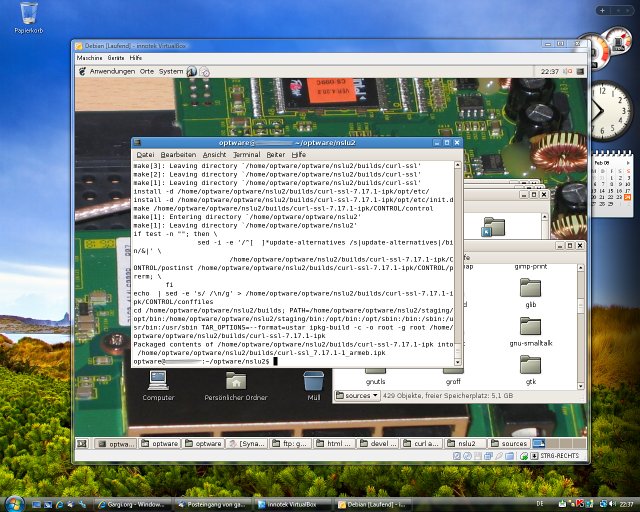Image resolution: width=640 pixels, height=512 pixels.
Task: Activate Posteingang mail taskbar button
Action: [212, 505]
